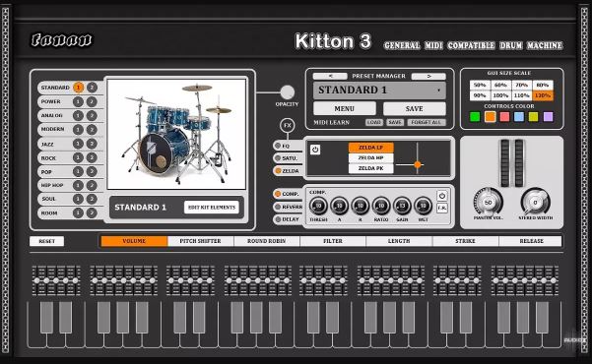Set GUI size scale to 100%
The image size is (592, 364).
(500, 95)
